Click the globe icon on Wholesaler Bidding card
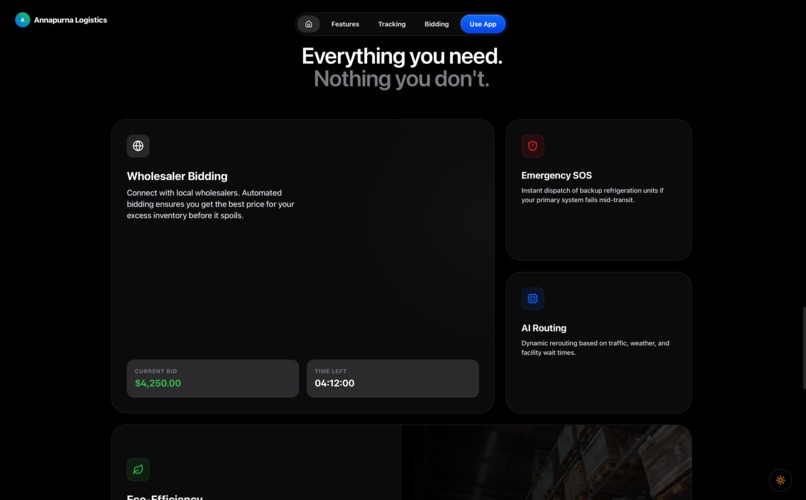This screenshot has height=500, width=806. click(x=138, y=146)
